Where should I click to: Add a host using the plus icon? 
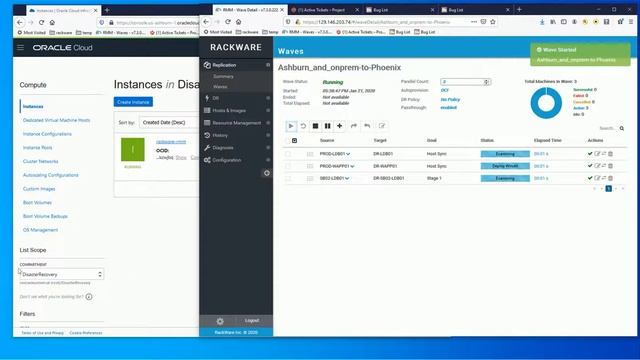(x=340, y=126)
